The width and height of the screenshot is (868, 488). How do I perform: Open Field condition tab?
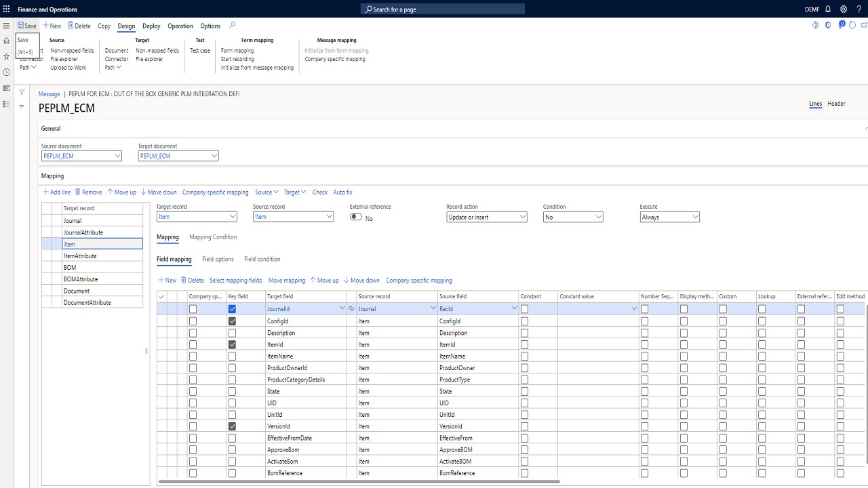coord(262,260)
